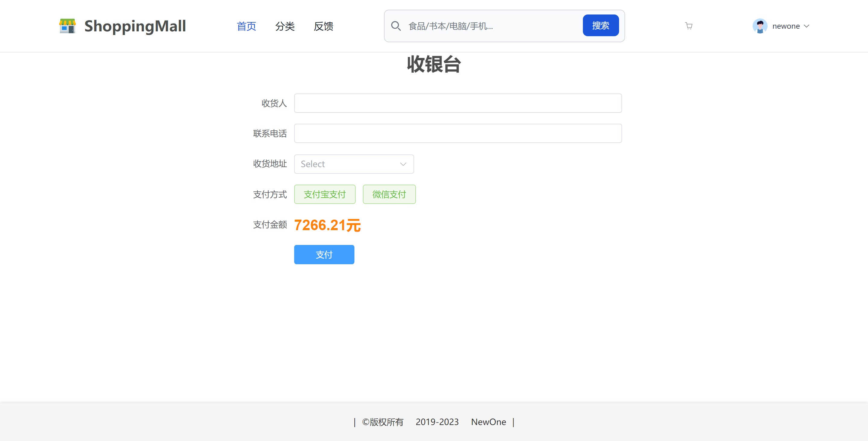Screen dimensions: 868x441
Task: Click the ShoppingMall store logo icon
Action: (x=68, y=26)
